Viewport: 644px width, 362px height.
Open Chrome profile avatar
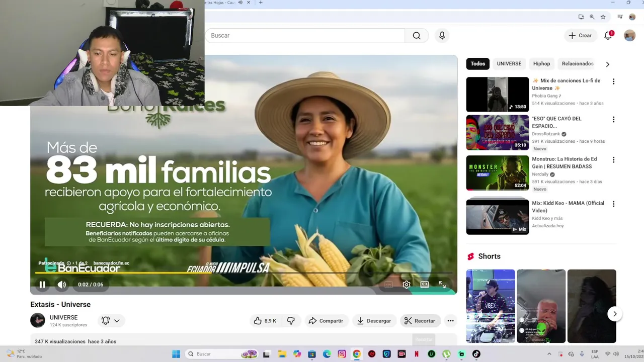click(632, 17)
